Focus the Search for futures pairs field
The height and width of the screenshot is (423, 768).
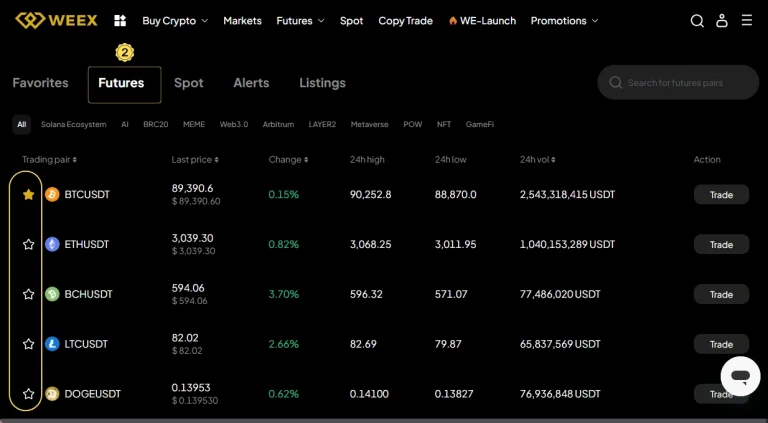tap(678, 82)
